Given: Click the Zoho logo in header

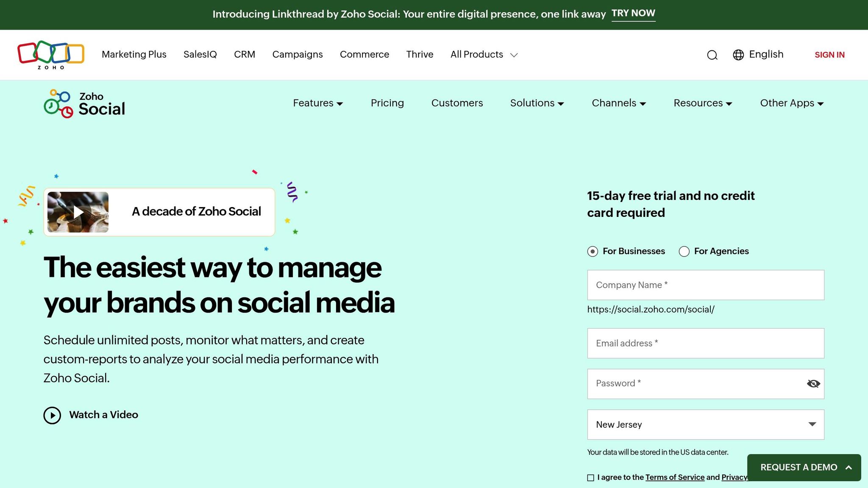Looking at the screenshot, I should [x=51, y=55].
